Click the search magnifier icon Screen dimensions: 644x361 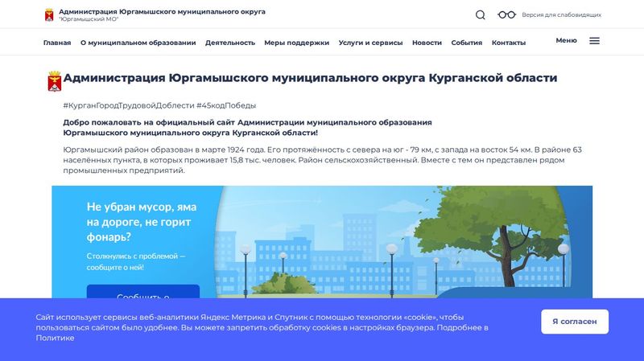(x=481, y=14)
